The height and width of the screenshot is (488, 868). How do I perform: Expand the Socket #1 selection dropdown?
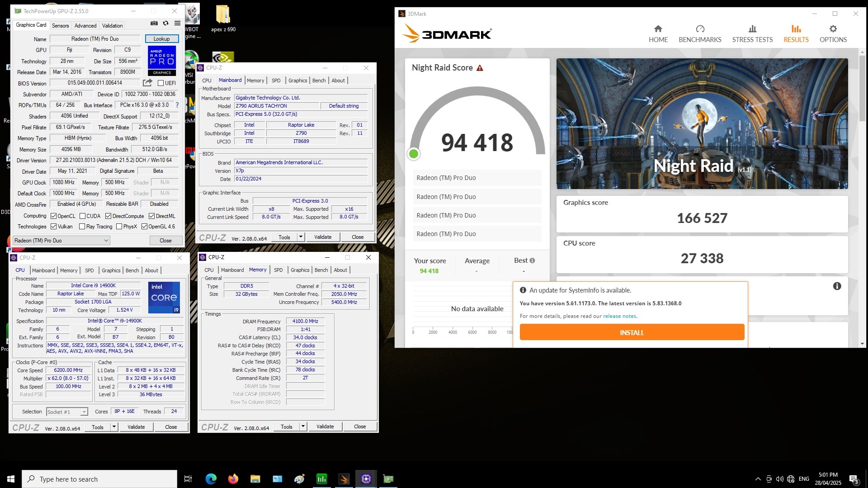pos(84,412)
